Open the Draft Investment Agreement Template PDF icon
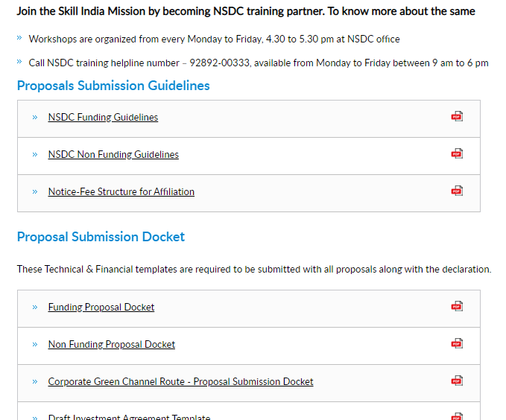 coord(457,416)
